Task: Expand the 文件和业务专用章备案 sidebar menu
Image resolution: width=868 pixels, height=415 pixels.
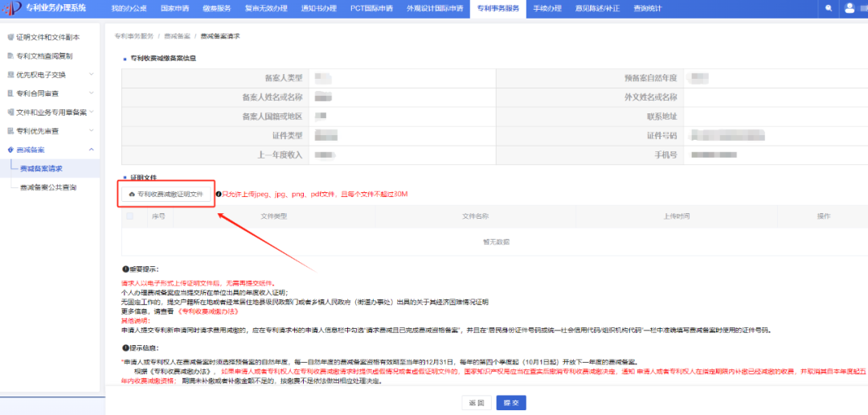Action: [x=92, y=112]
